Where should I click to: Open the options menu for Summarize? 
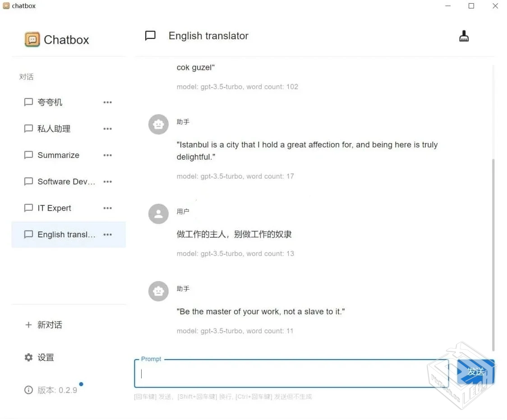(x=107, y=155)
